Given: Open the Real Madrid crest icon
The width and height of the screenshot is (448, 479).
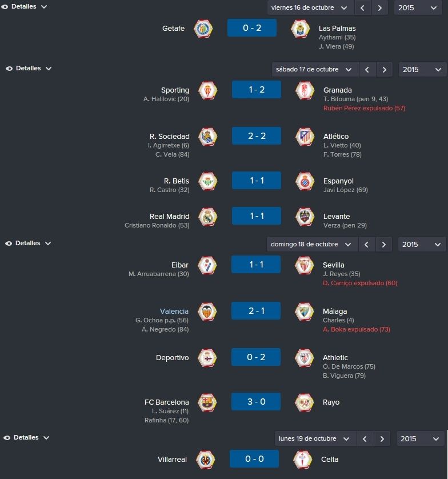Looking at the screenshot, I should pos(207,217).
